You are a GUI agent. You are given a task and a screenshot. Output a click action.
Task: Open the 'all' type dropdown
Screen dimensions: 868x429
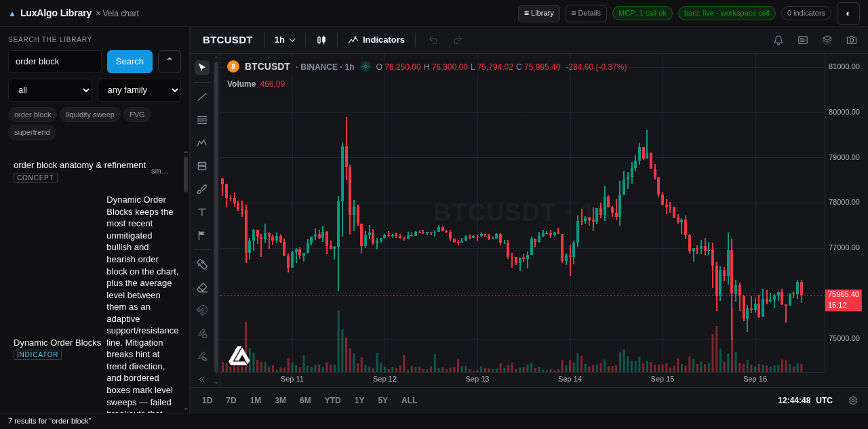(50, 90)
